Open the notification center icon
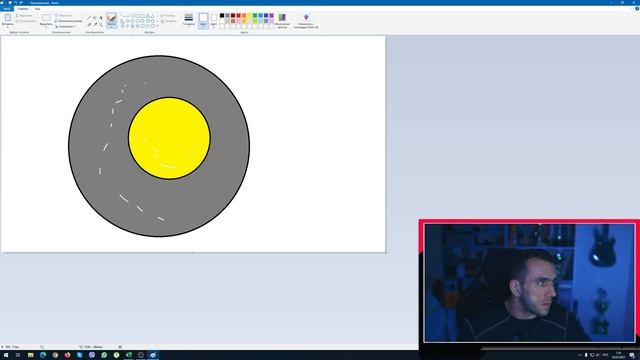 pos(632,356)
